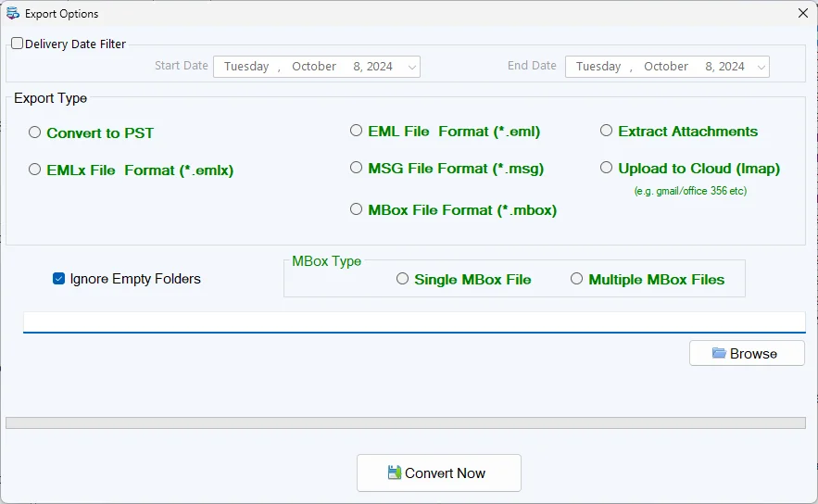The image size is (818, 504).
Task: Choose Extract Attachments radio button
Action: coord(607,131)
